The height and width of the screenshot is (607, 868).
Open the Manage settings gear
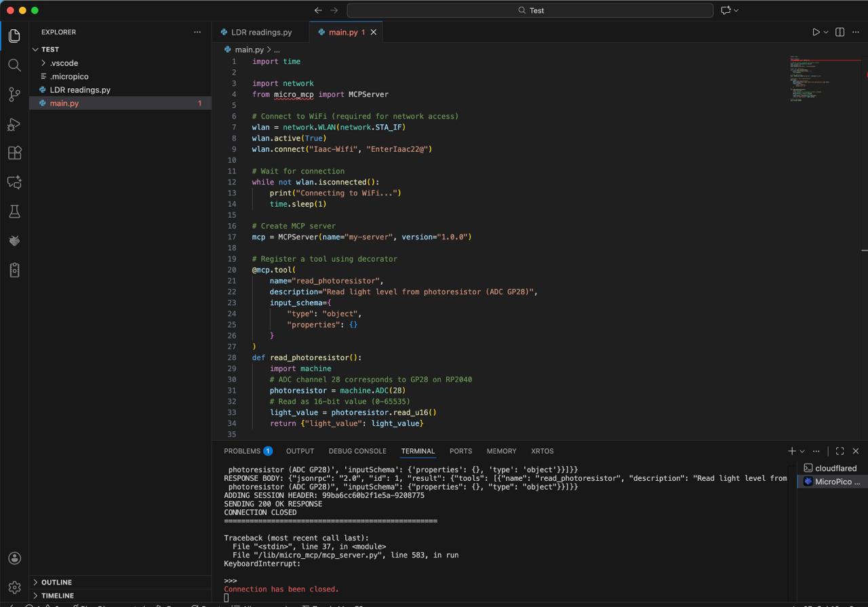pos(14,587)
